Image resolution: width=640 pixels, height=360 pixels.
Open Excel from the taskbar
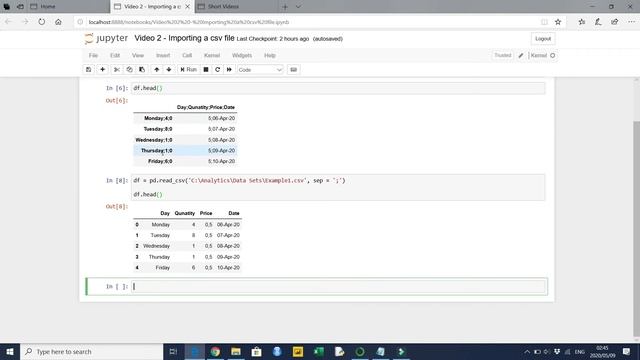(318, 351)
